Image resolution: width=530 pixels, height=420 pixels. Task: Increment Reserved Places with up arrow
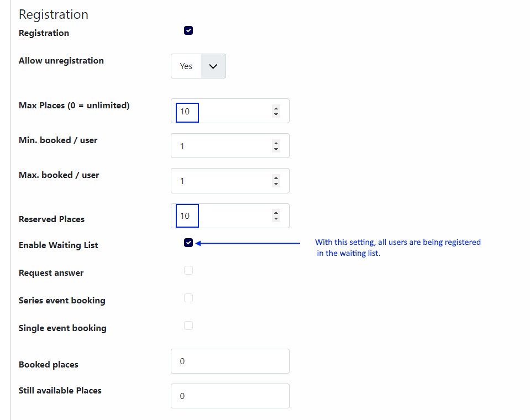(276, 213)
